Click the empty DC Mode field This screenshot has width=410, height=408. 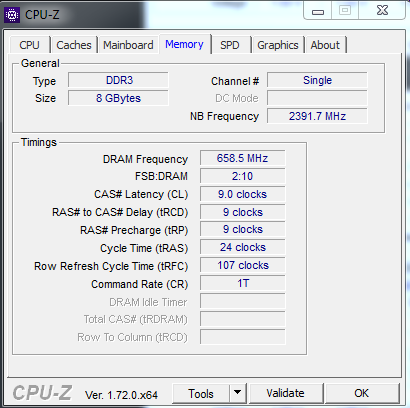317,98
